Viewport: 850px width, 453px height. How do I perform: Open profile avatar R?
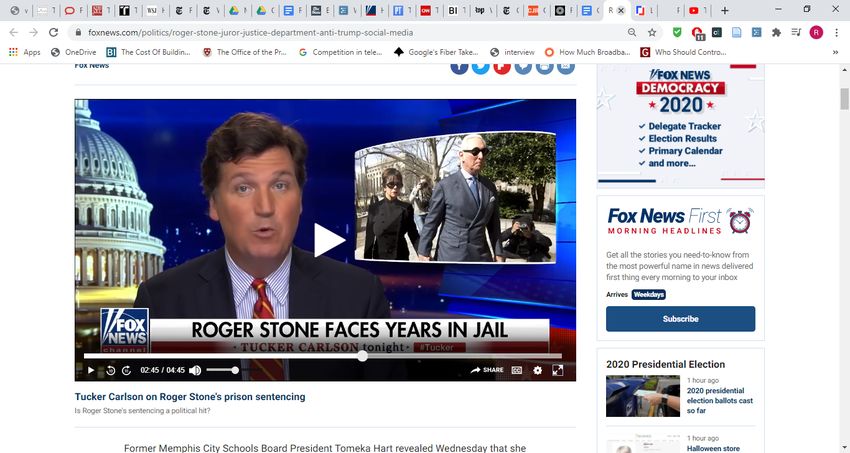click(816, 33)
